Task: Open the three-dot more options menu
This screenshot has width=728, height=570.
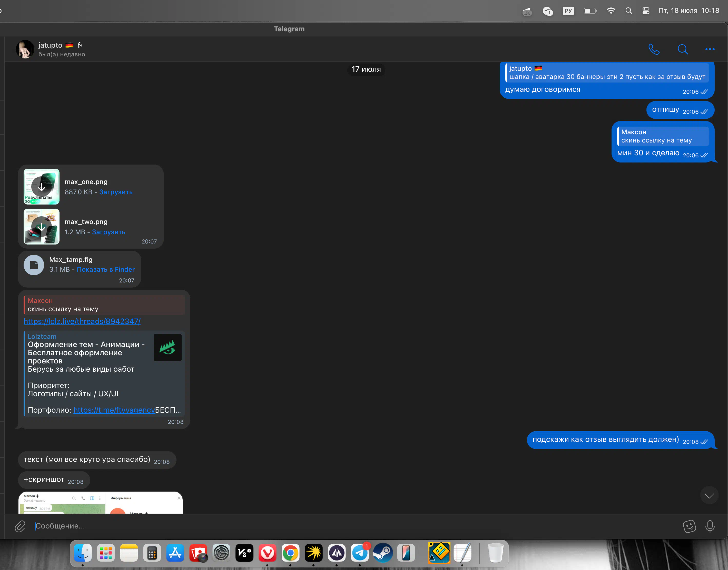Action: (710, 49)
